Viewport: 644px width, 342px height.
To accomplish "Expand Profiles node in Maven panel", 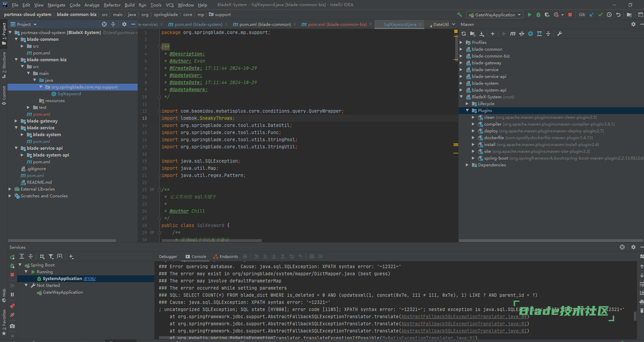I will coord(461,42).
